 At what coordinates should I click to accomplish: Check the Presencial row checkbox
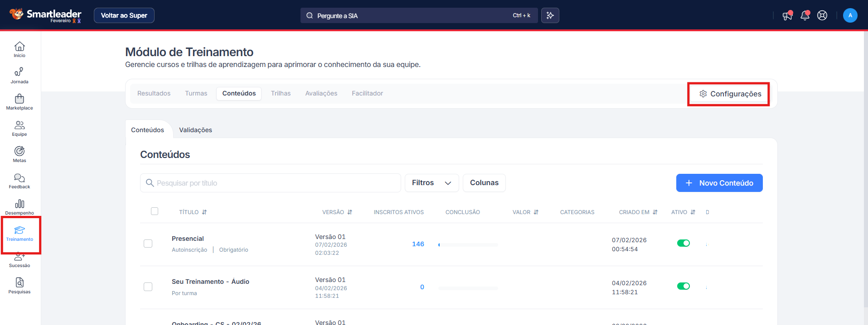point(148,244)
